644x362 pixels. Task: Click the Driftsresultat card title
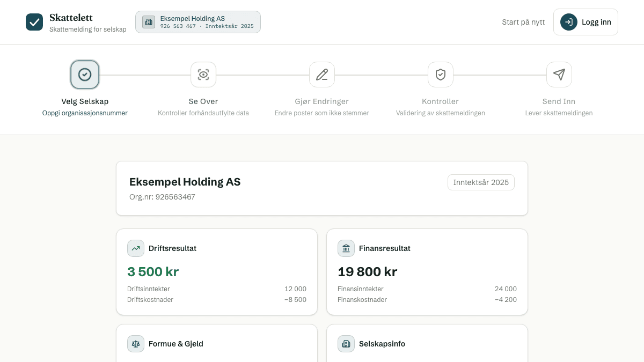point(173,248)
